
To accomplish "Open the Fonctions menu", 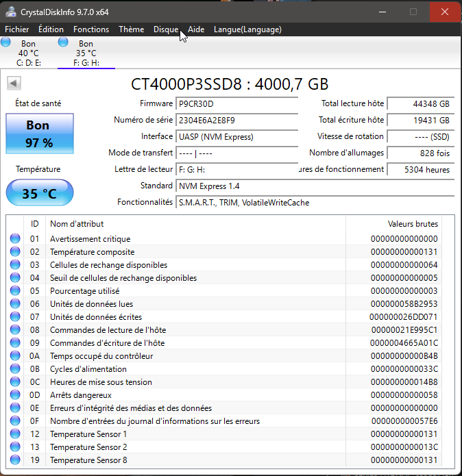I will (x=91, y=29).
